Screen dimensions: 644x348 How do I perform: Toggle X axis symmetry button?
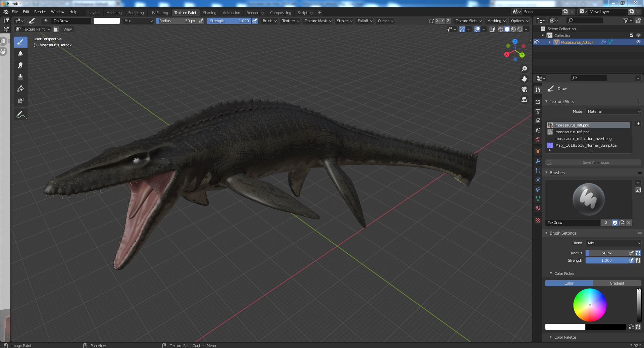(x=437, y=21)
